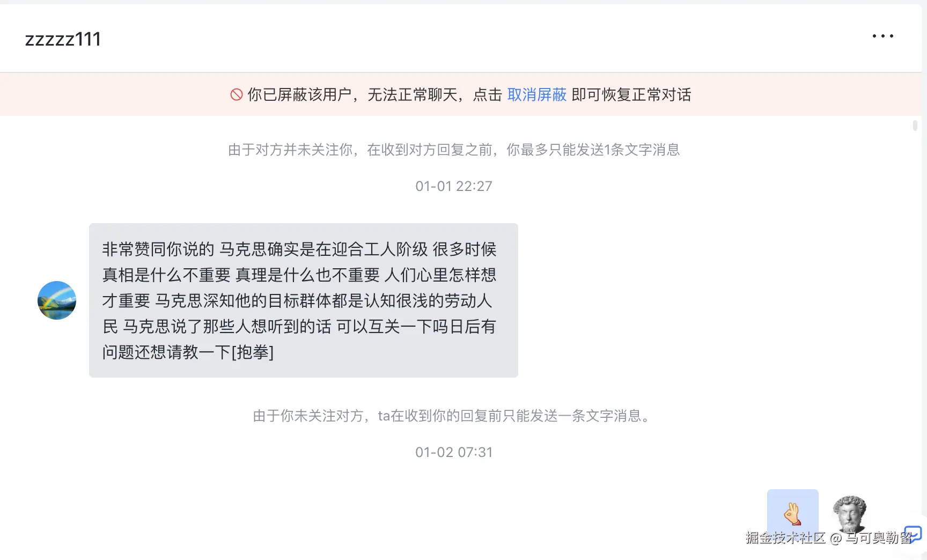Viewport: 927px width, 560px height.
Task: Click the 你已屏蔽该用户 warning text
Action: [x=299, y=95]
